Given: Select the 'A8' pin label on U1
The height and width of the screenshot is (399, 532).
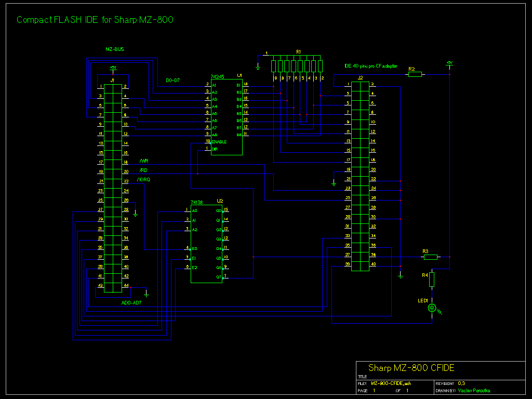Looking at the screenshot, I should tap(215, 135).
